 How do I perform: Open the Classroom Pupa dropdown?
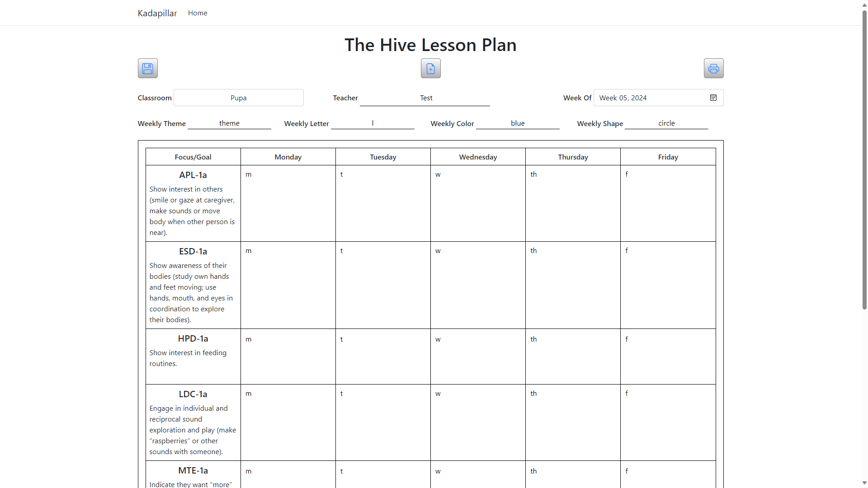tap(238, 98)
